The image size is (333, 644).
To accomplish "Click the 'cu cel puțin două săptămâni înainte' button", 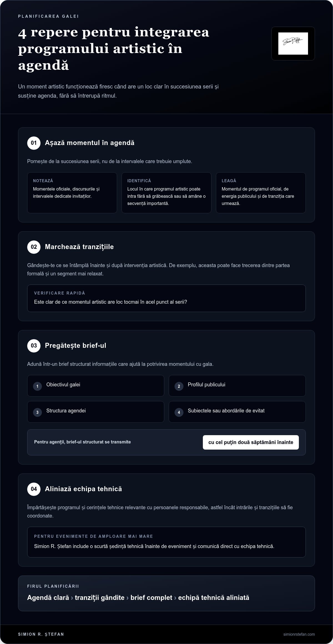I will coord(251,442).
